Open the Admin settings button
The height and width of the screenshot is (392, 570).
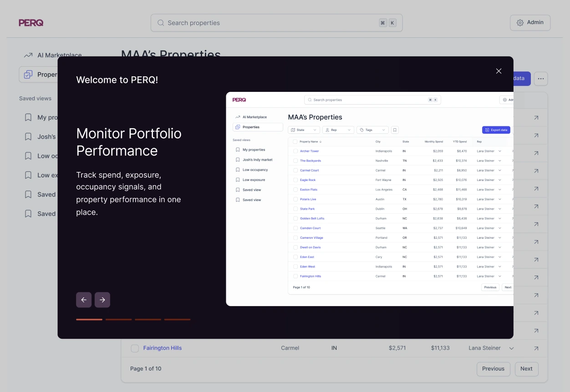click(530, 22)
